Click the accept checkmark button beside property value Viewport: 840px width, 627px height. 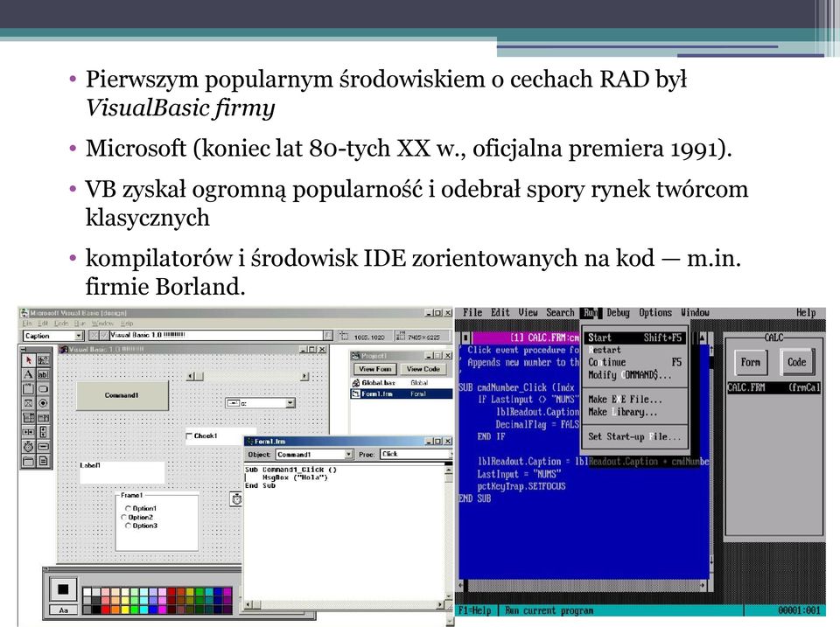(x=104, y=336)
